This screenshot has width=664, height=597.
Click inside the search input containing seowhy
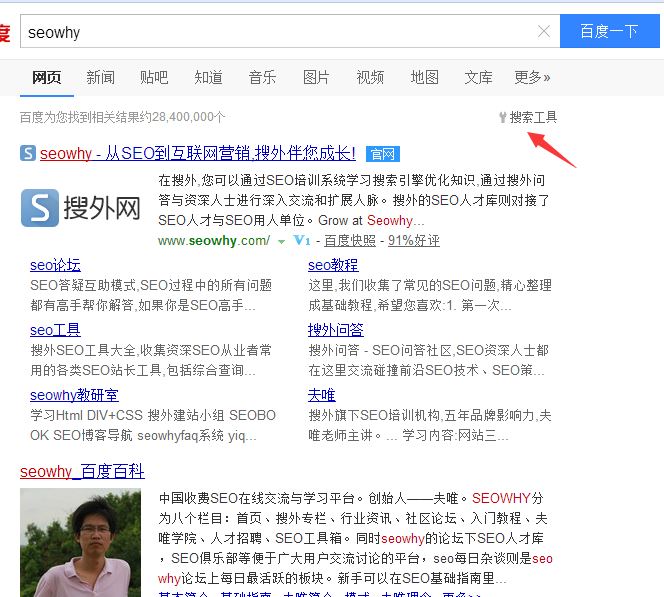(280, 32)
